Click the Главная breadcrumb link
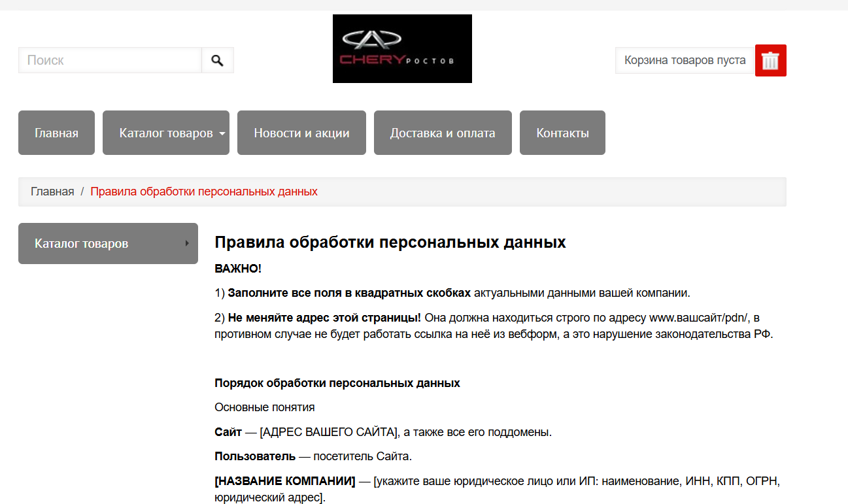This screenshot has width=848, height=504. point(52,192)
